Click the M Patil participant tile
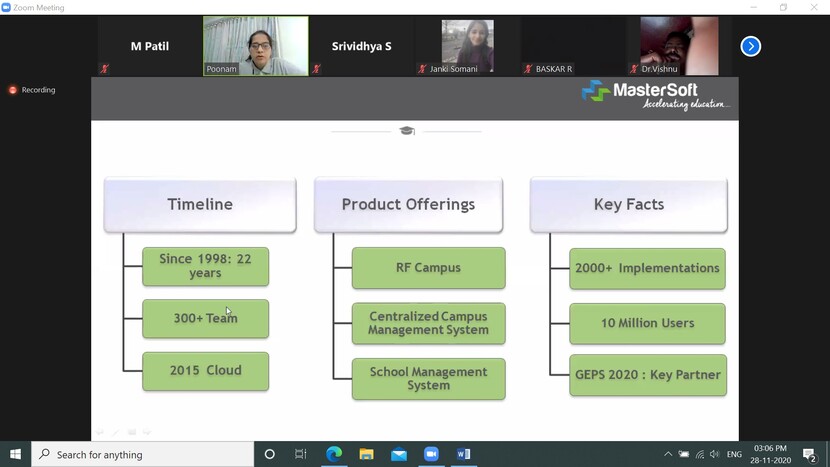Screen dimensions: 830x467 pyautogui.click(x=149, y=46)
